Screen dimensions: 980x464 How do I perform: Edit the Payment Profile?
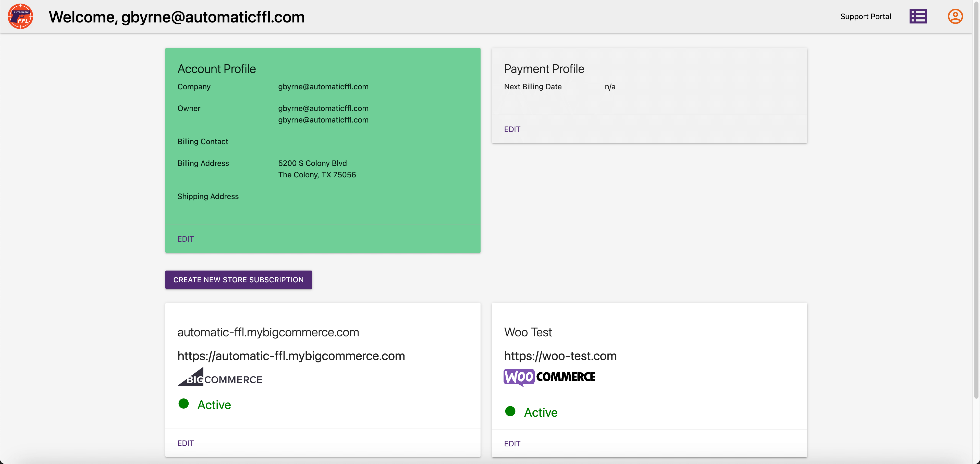512,129
